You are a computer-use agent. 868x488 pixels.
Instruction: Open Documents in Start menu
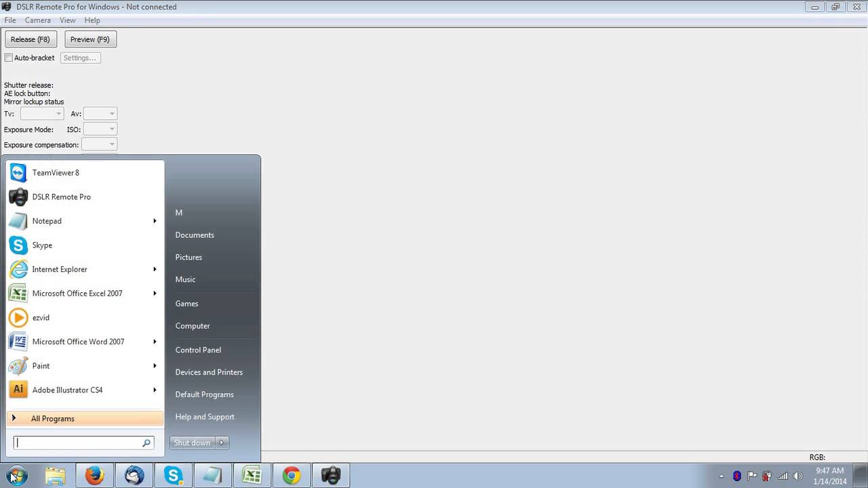point(195,235)
